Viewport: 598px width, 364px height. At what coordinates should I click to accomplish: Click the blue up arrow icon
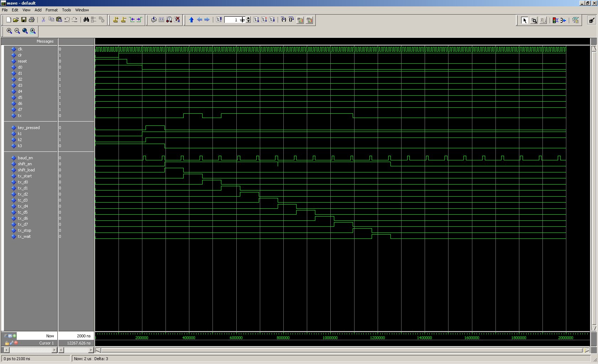(192, 20)
